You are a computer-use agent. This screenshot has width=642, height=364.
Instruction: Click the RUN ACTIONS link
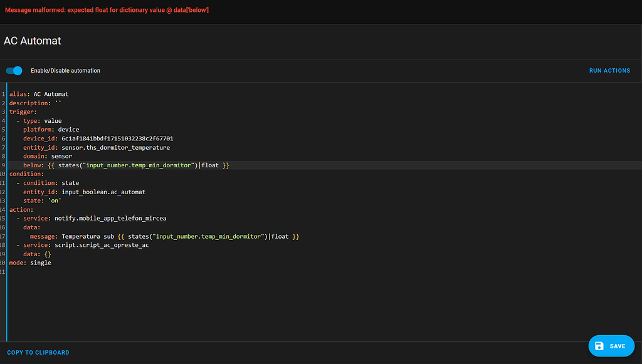[x=609, y=70]
